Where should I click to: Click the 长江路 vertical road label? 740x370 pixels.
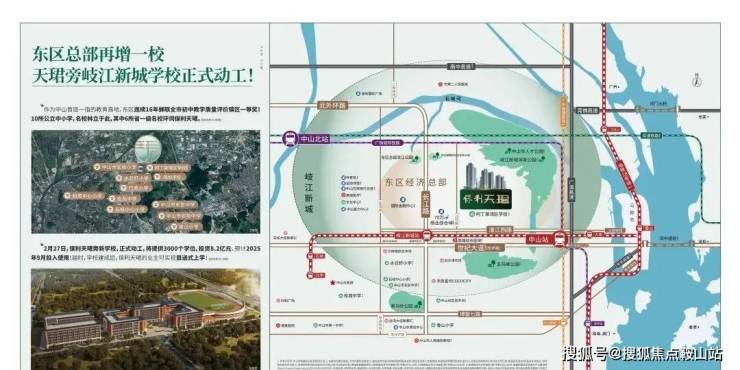pyautogui.click(x=426, y=202)
